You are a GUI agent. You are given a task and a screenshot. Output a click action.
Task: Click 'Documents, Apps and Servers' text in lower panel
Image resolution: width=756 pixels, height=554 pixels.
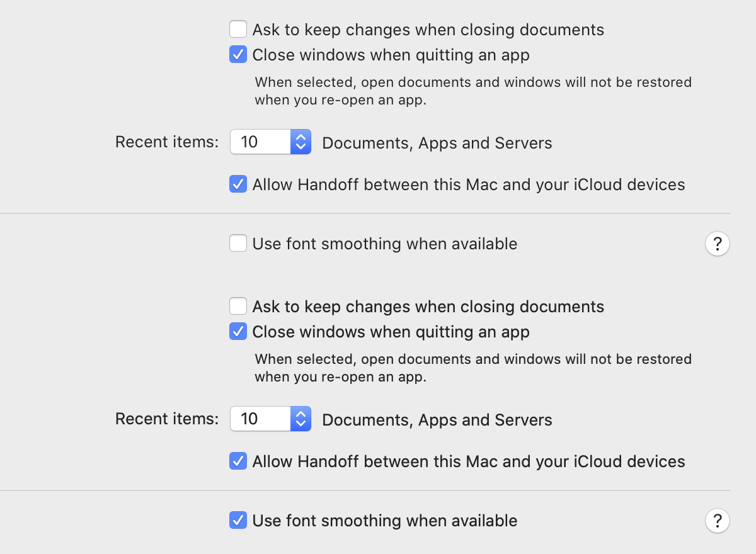coord(437,420)
